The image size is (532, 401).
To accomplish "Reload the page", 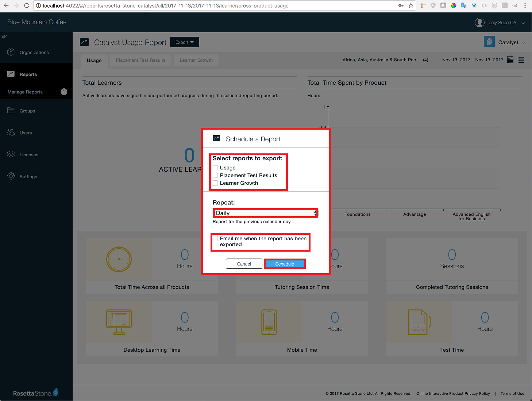I will [27, 5].
